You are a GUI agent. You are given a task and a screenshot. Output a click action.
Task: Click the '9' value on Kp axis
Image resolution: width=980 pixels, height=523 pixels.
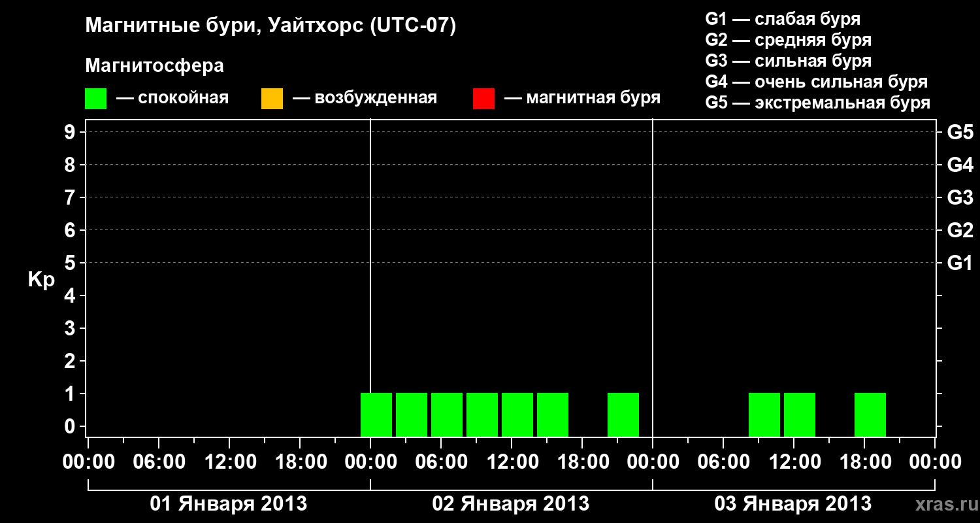[x=71, y=133]
